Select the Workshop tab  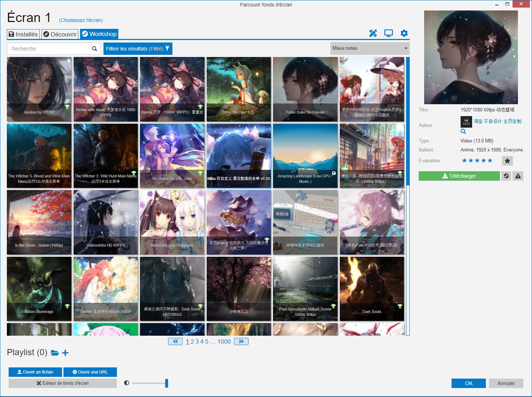pos(99,34)
